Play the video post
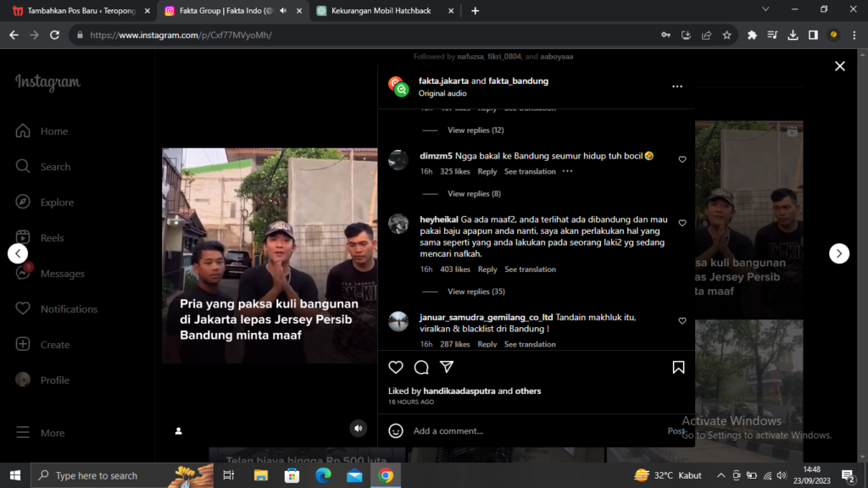 pyautogui.click(x=270, y=256)
